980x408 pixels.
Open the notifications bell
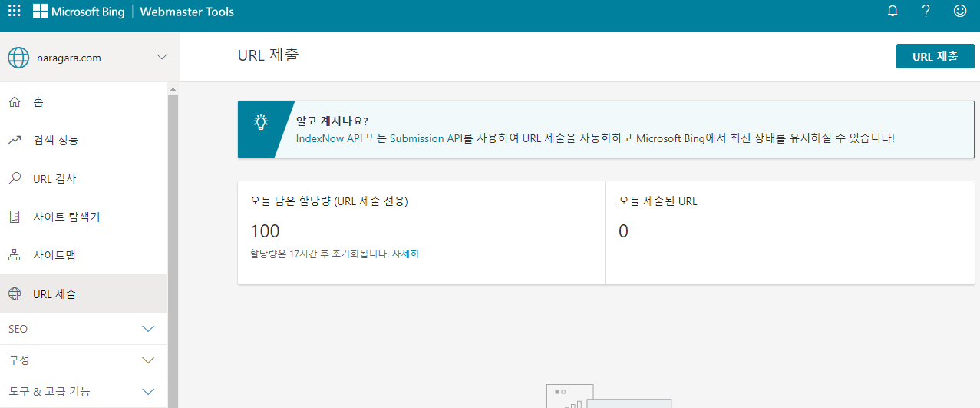(893, 12)
